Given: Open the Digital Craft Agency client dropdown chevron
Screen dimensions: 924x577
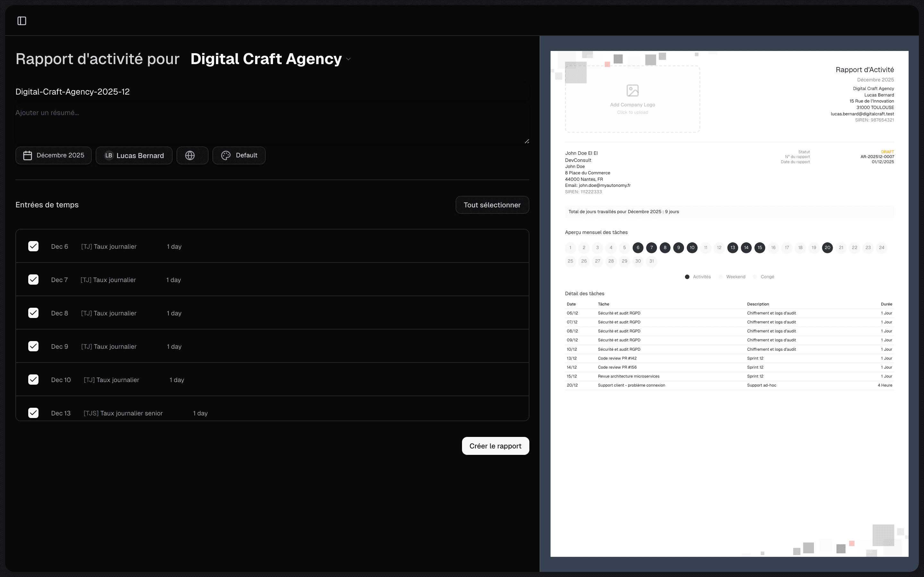Looking at the screenshot, I should pyautogui.click(x=348, y=59).
